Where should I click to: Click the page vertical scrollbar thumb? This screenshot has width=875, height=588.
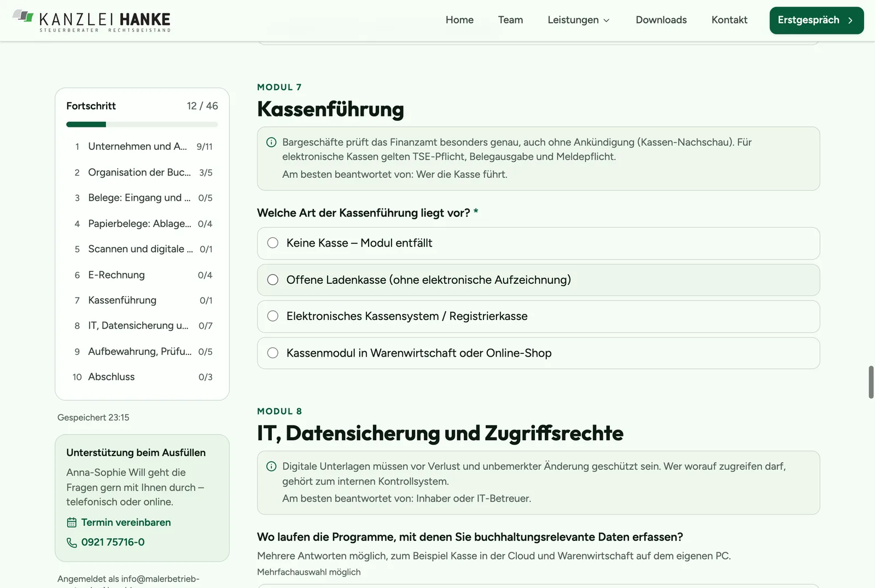pos(871,382)
